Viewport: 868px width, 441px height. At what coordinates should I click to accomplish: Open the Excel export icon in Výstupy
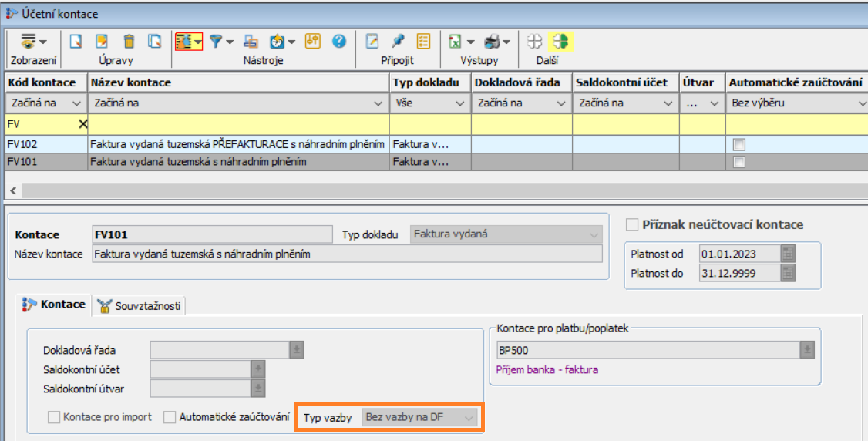[x=456, y=42]
